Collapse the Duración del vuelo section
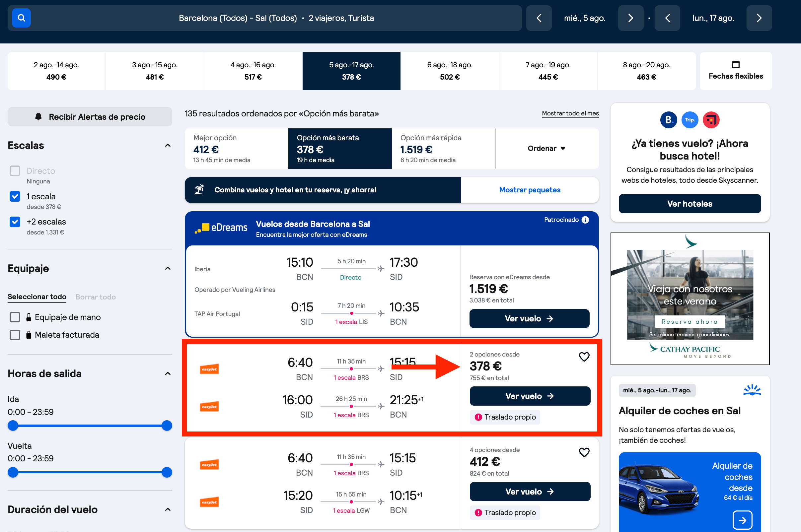Screen dimensions: 801x532 coord(168,509)
